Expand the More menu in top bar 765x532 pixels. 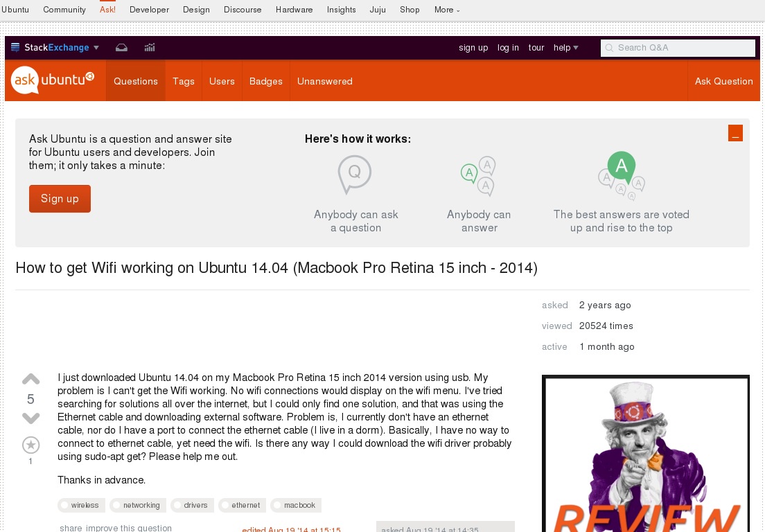pos(447,10)
